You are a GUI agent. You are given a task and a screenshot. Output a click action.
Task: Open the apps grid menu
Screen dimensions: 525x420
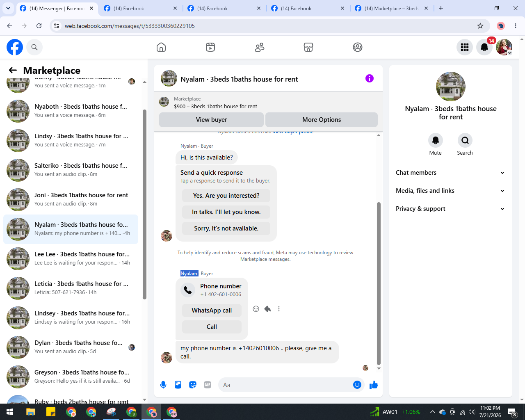(465, 47)
